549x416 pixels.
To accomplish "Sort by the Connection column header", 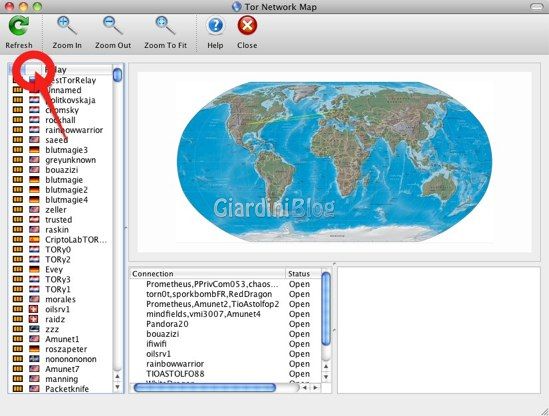I will click(208, 273).
